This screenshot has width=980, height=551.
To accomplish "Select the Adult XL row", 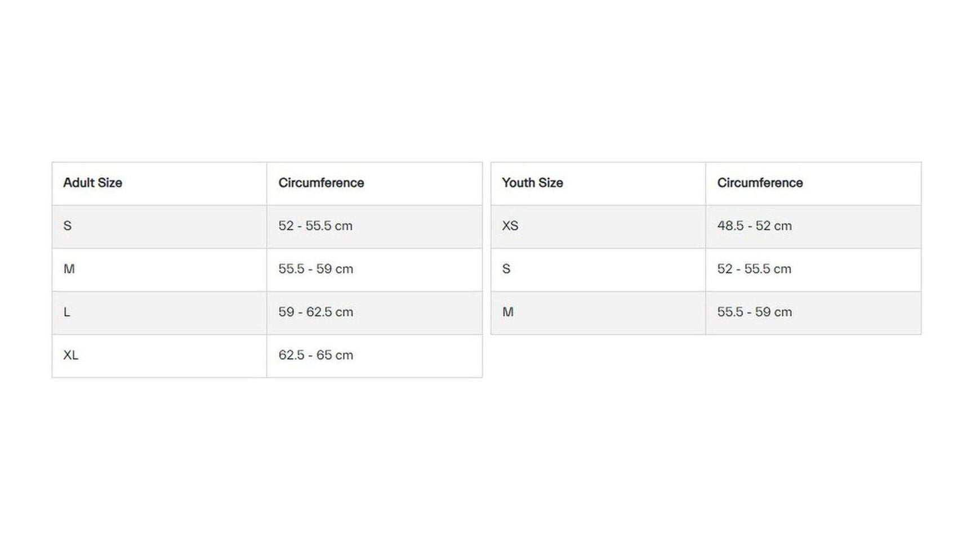I will 267,356.
